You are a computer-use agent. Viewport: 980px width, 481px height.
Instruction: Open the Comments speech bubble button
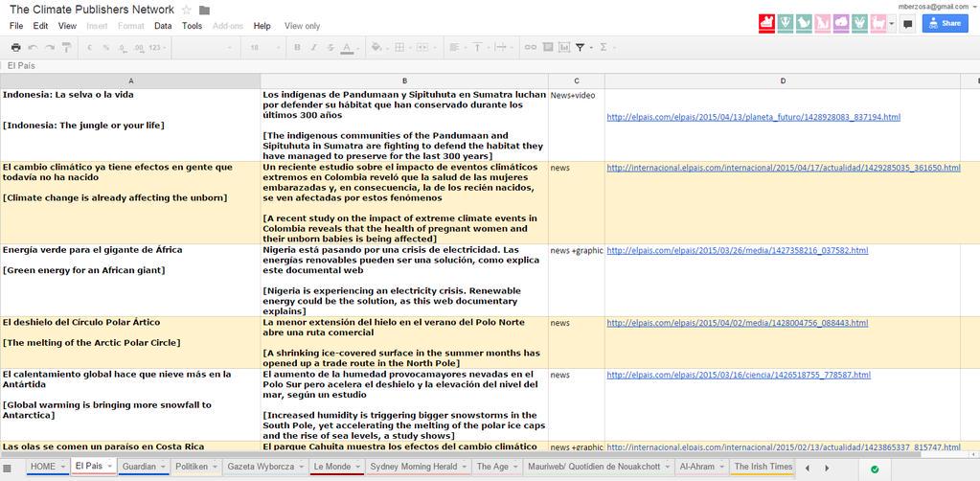908,24
